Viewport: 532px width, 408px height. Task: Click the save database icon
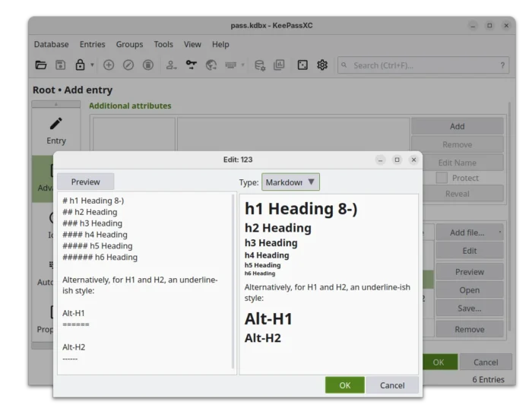pyautogui.click(x=60, y=65)
